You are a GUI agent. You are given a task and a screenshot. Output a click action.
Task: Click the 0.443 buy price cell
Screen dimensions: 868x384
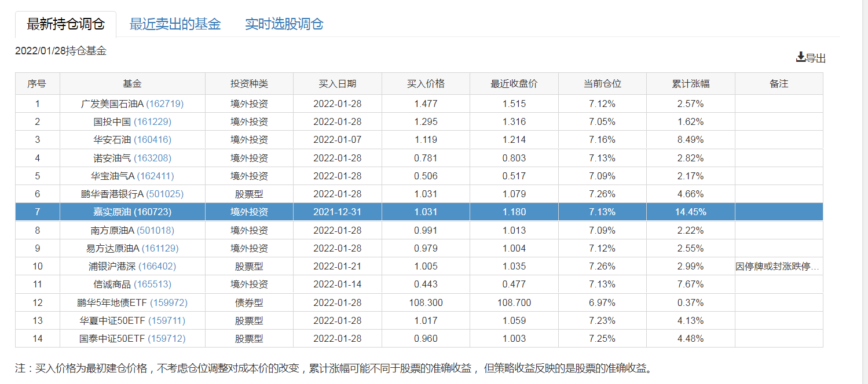426,285
